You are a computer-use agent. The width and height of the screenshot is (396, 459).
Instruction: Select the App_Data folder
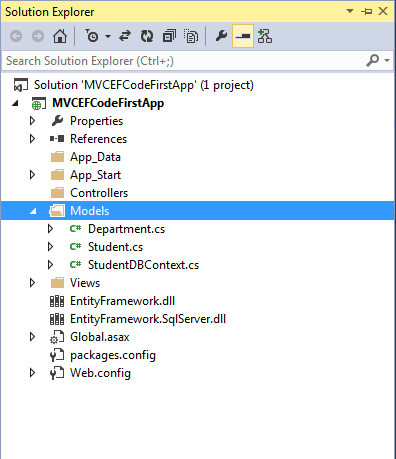95,157
